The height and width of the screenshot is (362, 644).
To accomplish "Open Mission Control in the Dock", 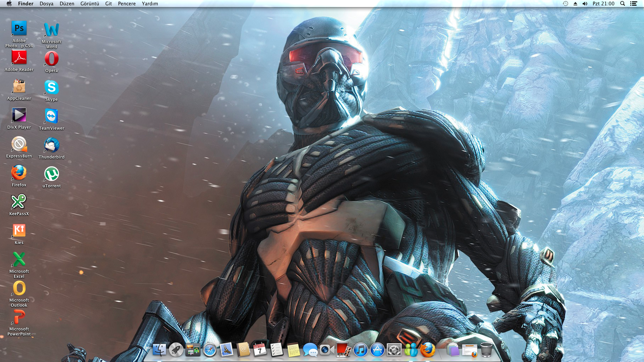I will click(x=193, y=350).
